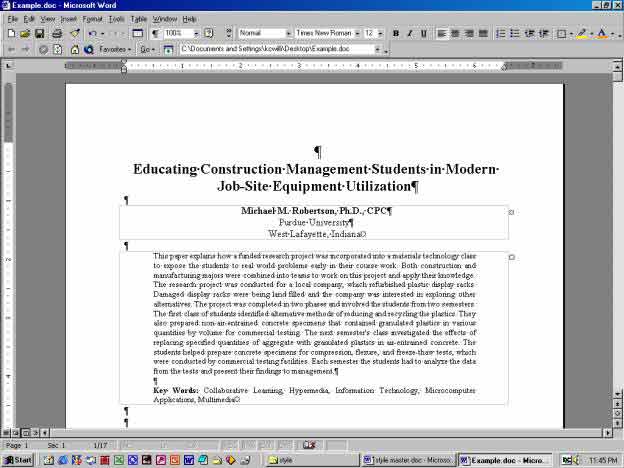This screenshot has width=624, height=468.
Task: Apply numbered list formatting
Action: [501, 33]
